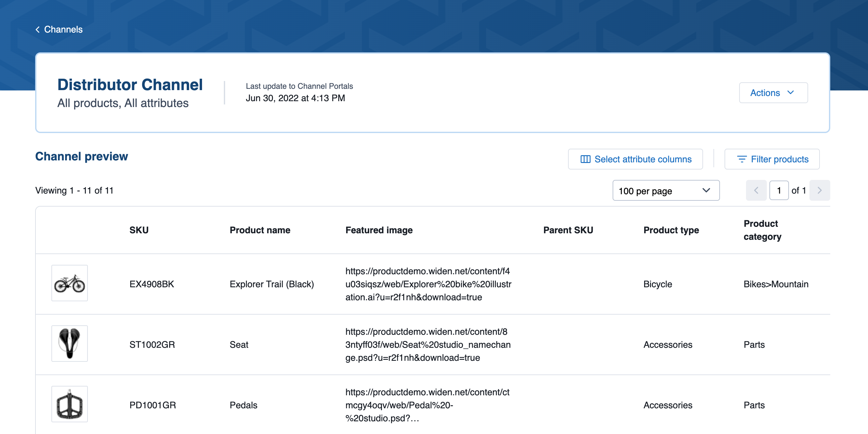Click the Seat product thumbnail
Image resolution: width=868 pixels, height=434 pixels.
pos(69,344)
